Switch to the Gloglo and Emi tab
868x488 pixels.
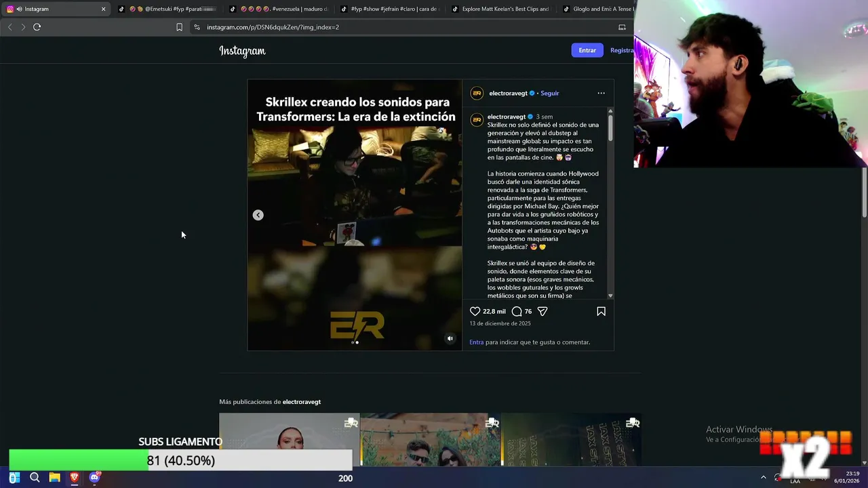597,9
